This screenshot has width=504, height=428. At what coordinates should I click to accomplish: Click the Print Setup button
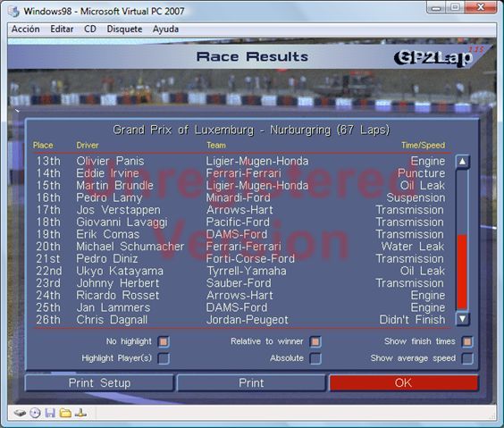(99, 382)
